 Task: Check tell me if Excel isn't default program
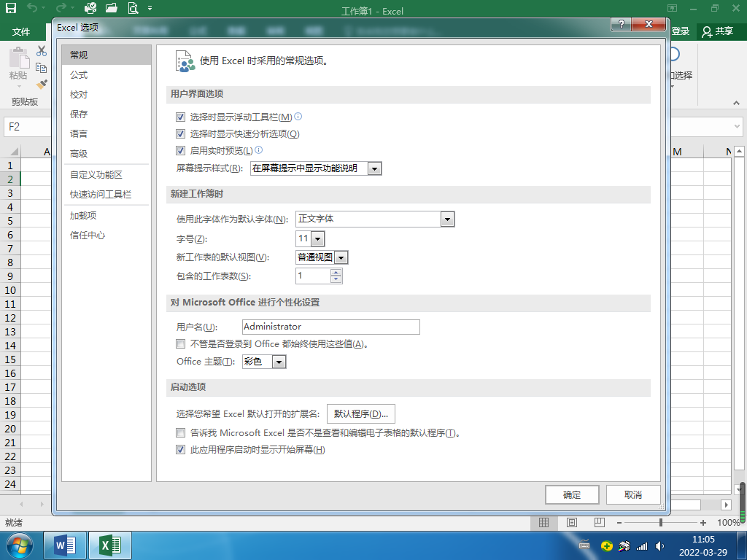[181, 433]
